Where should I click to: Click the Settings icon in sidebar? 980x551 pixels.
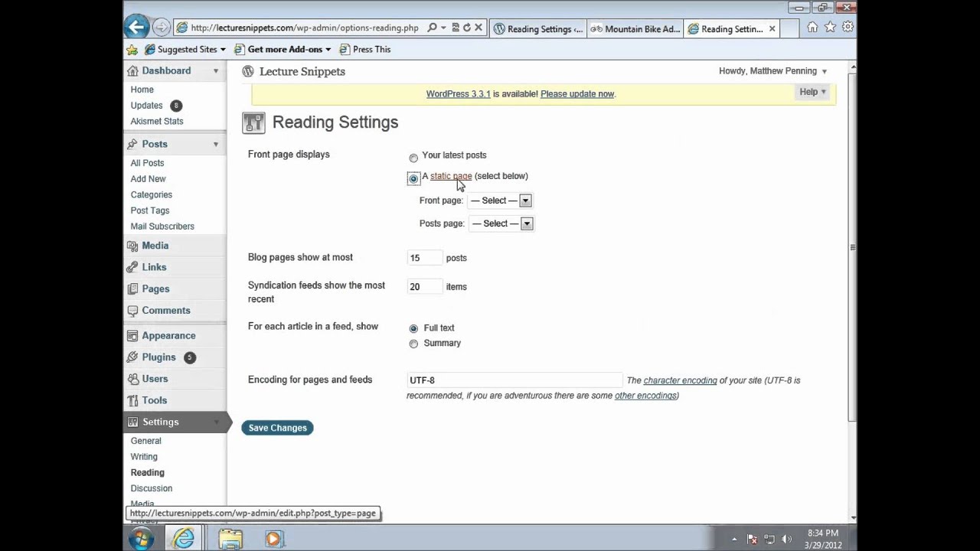point(132,422)
